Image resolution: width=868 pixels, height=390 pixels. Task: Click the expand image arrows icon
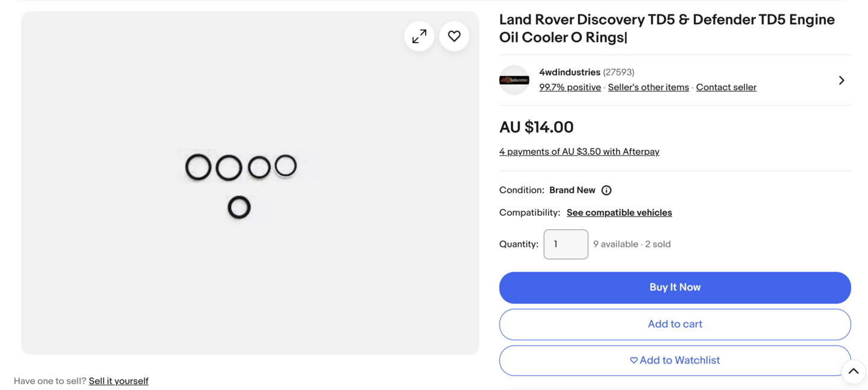419,37
